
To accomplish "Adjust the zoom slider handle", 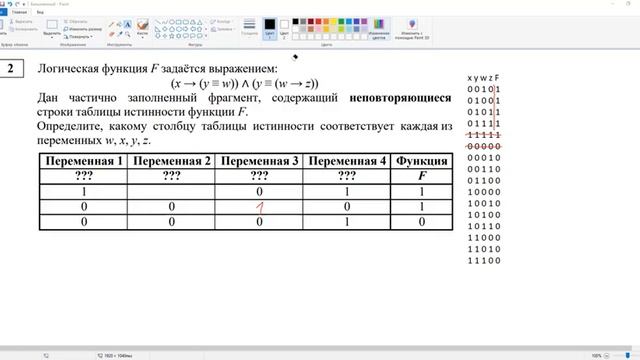I will tap(627, 356).
